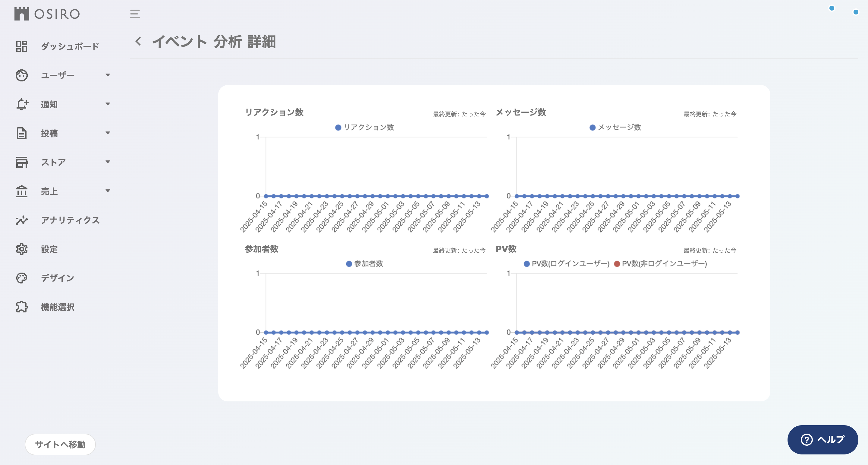Image resolution: width=868 pixels, height=465 pixels.
Task: Open the hamburger menu at top
Action: 135,14
